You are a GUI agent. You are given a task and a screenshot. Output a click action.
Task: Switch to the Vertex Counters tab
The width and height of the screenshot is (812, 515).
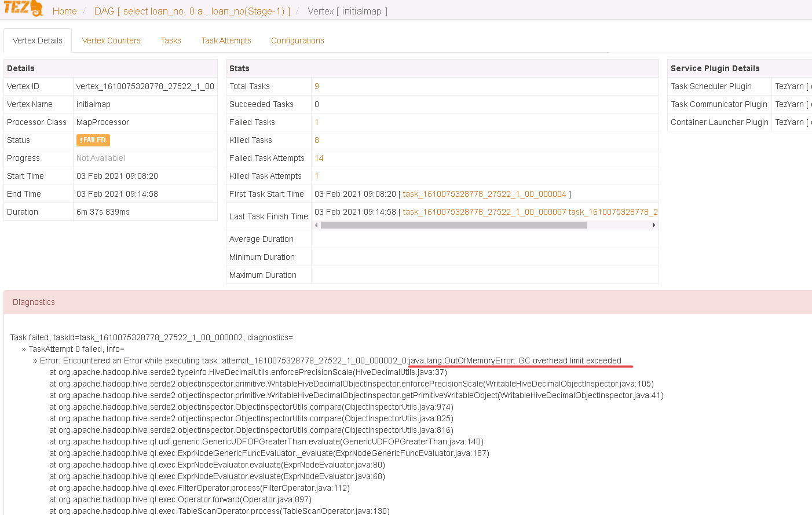click(111, 41)
